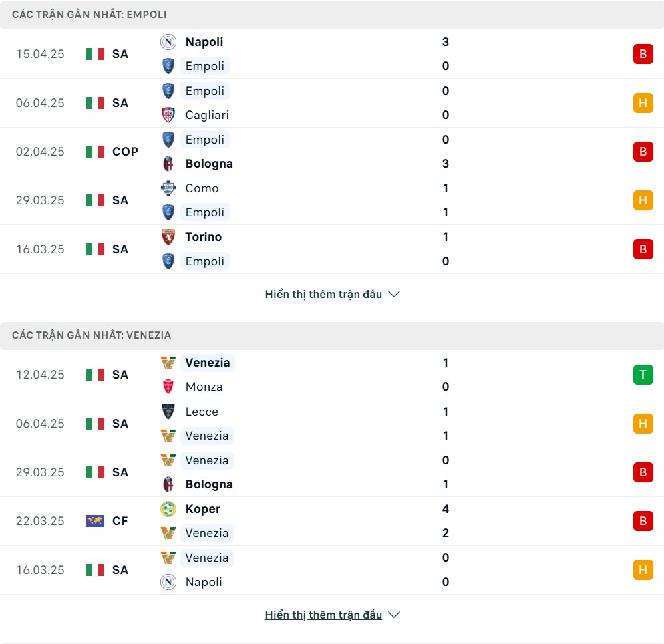This screenshot has height=644, width=664.
Task: Click the Koper club crest icon
Action: [168, 508]
